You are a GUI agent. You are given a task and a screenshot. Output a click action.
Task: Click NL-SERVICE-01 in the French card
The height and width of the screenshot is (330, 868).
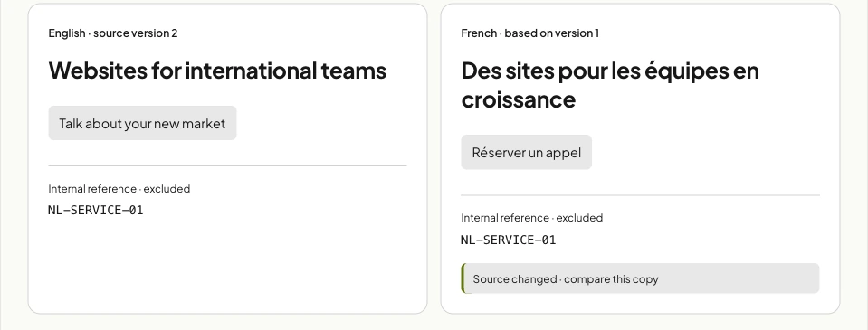point(508,240)
